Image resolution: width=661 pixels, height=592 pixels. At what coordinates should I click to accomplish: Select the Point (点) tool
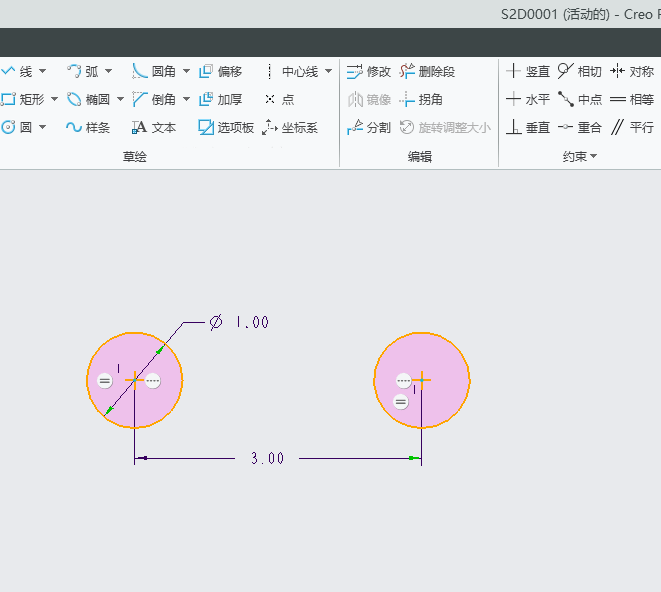pyautogui.click(x=280, y=100)
